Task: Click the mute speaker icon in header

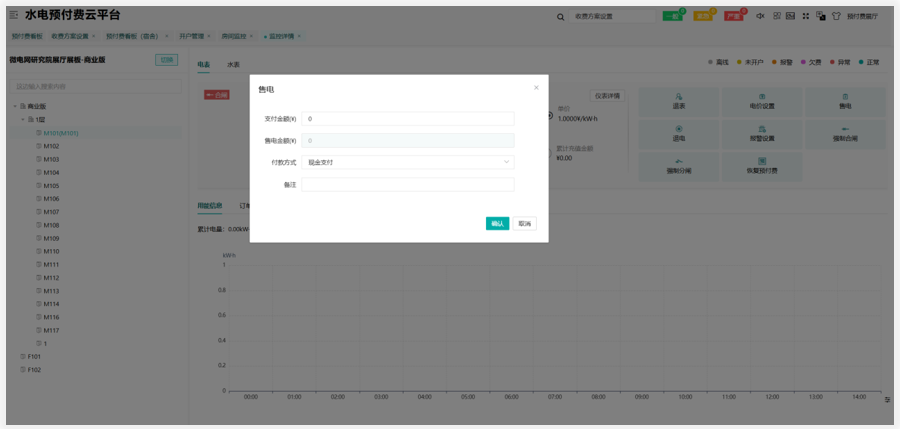Action: (761, 16)
